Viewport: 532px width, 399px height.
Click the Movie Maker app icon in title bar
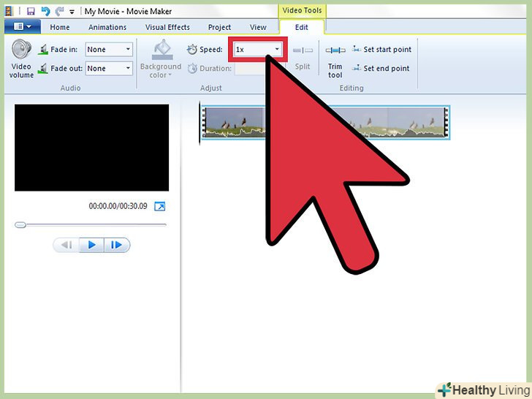[x=9, y=11]
